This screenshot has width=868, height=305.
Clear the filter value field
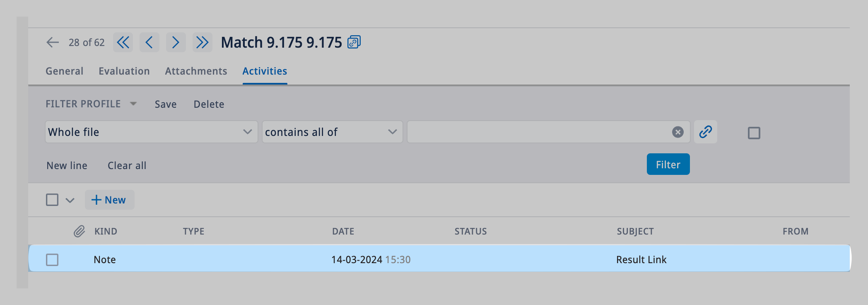(x=678, y=132)
